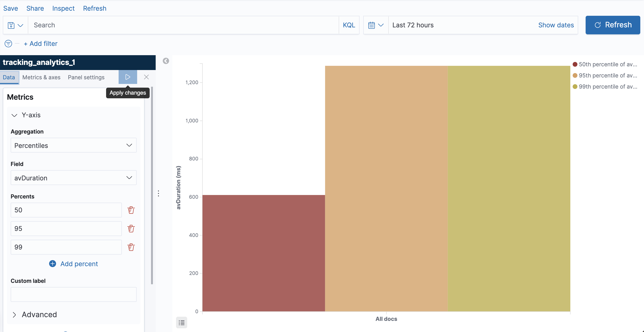Collapse the editor sidebar arrow
Image resolution: width=644 pixels, height=332 pixels.
coord(166,61)
